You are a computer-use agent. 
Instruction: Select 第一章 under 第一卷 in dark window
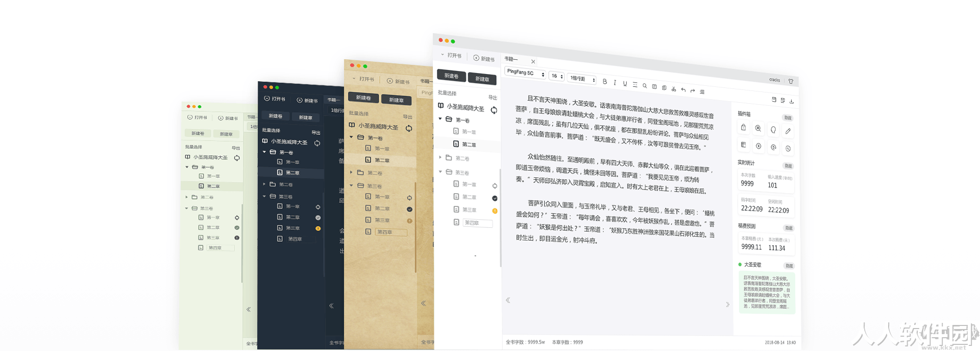click(x=291, y=162)
